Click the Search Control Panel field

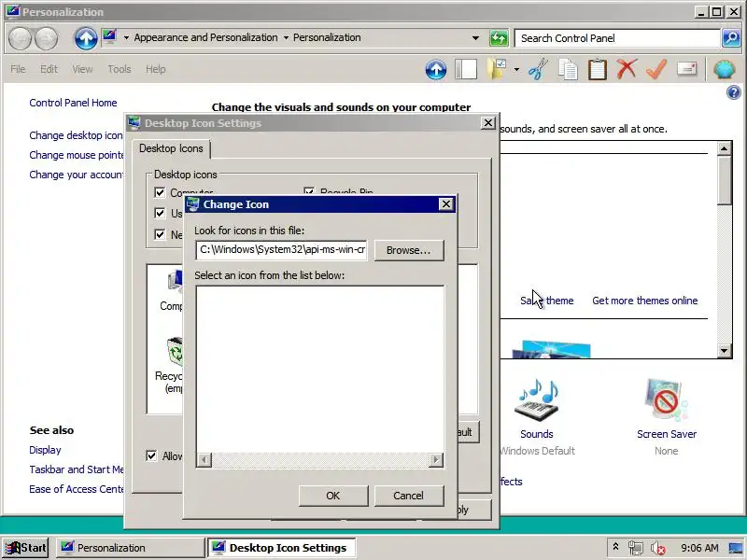click(617, 38)
